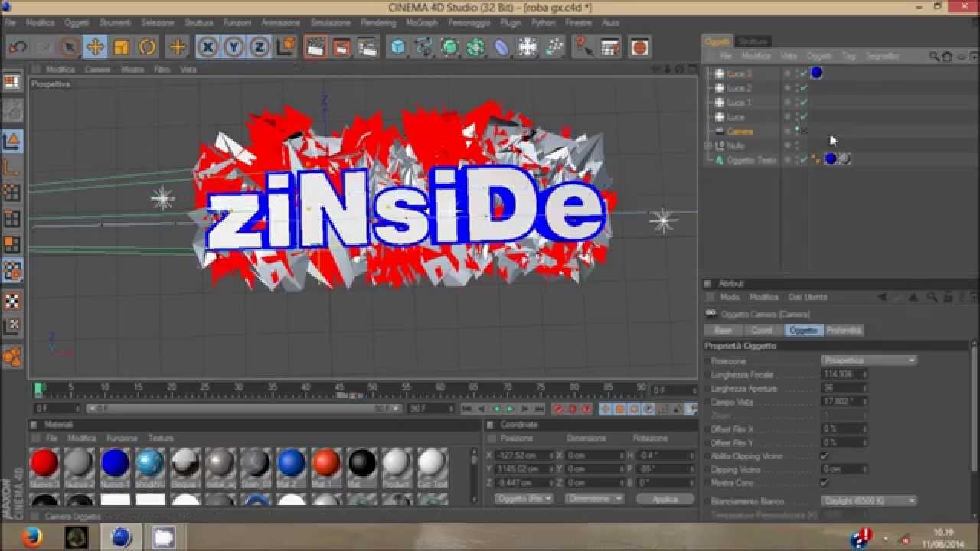
Task: Render to Picture Viewer icon
Action: [341, 47]
